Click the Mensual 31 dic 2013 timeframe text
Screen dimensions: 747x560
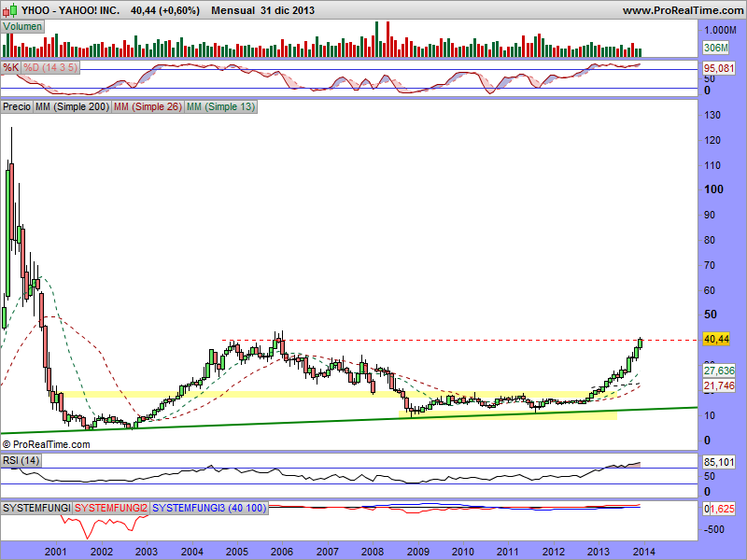tap(263, 10)
